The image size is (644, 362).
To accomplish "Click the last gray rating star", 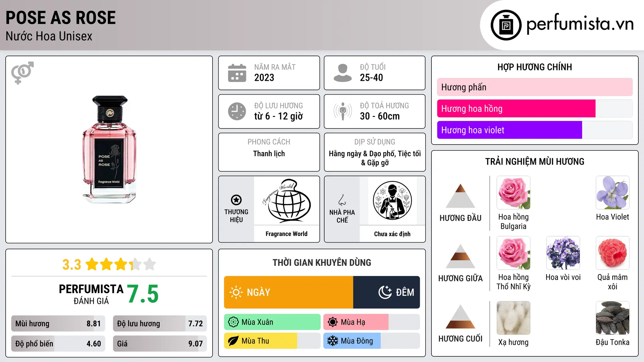I will pos(150,264).
